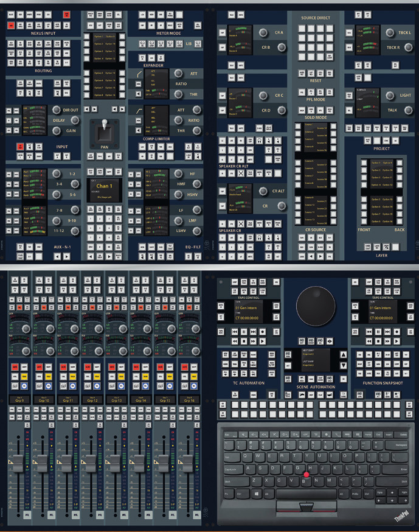Click the CR C knob
The height and width of the screenshot is (532, 419).
click(x=263, y=96)
